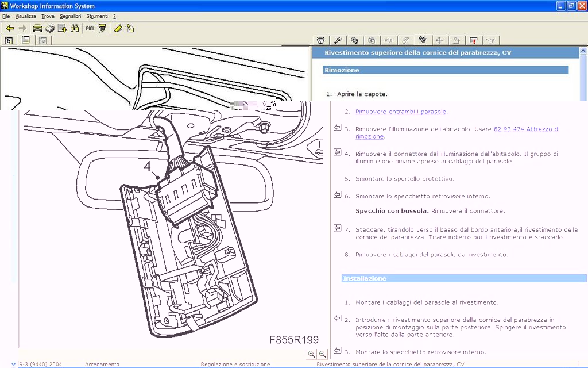Click the yellow highlighter marker icon
Image resolution: width=588 pixels, height=368 pixels.
118,28
